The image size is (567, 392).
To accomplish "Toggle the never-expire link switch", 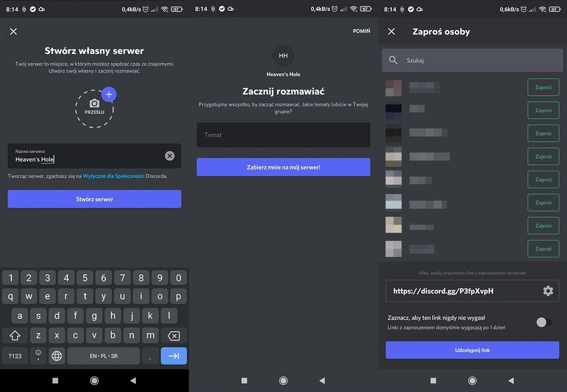I will coord(544,322).
